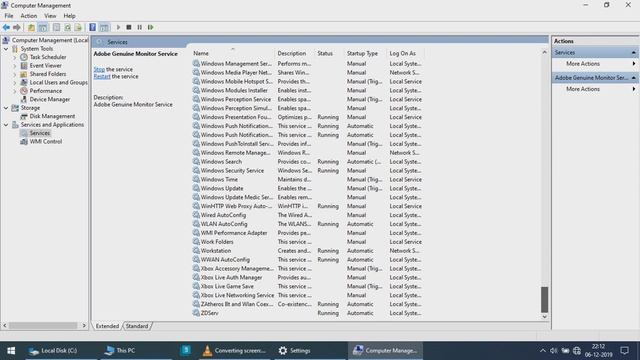Select the Windows Time service row
The width and height of the screenshot is (640, 360).
[x=307, y=180]
